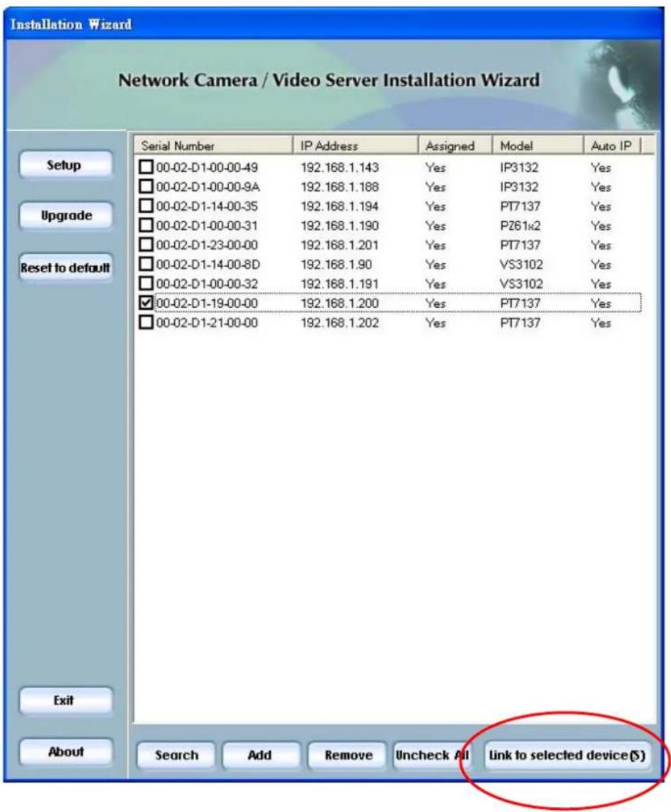
Task: Click the Auto IP column header
Action: [612, 146]
